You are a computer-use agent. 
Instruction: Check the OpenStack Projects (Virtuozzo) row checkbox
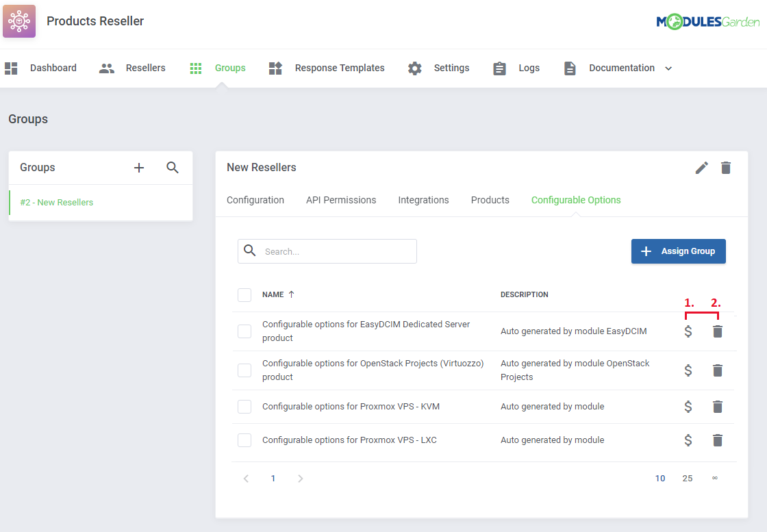point(244,370)
